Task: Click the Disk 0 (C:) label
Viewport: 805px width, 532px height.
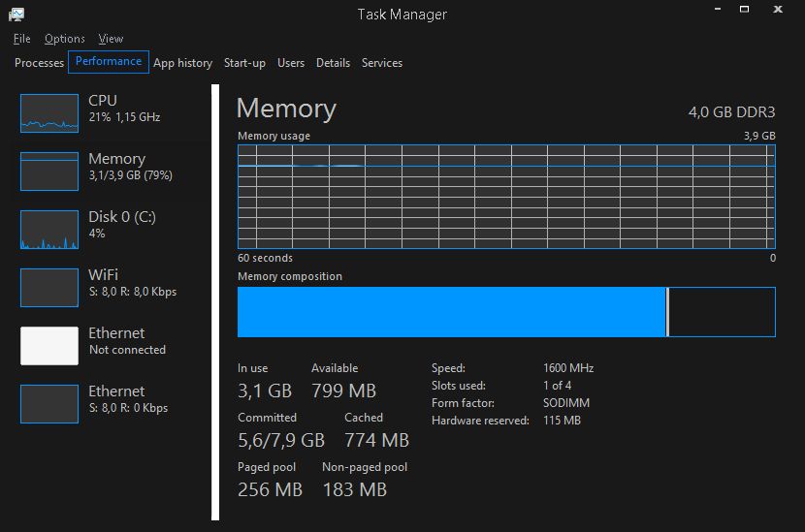Action: click(x=122, y=217)
